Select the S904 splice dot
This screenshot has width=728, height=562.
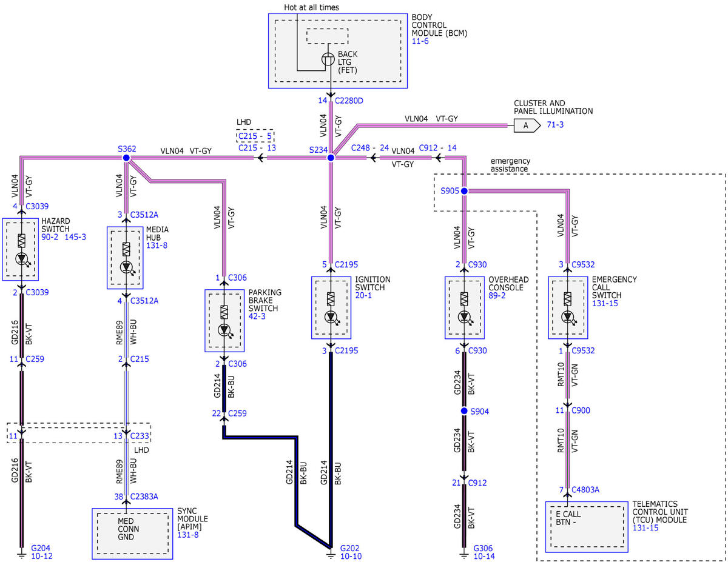coord(464,411)
